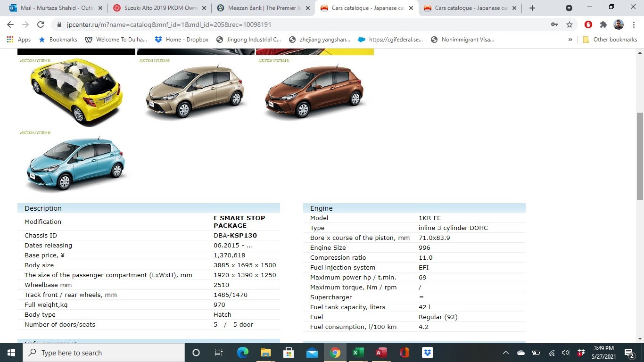Open Other bookmarks folder

point(610,40)
